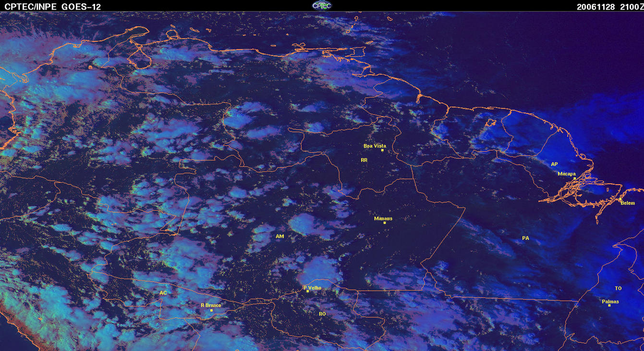Click the Manaus city marker square
This screenshot has height=351, width=644.
coord(384,223)
